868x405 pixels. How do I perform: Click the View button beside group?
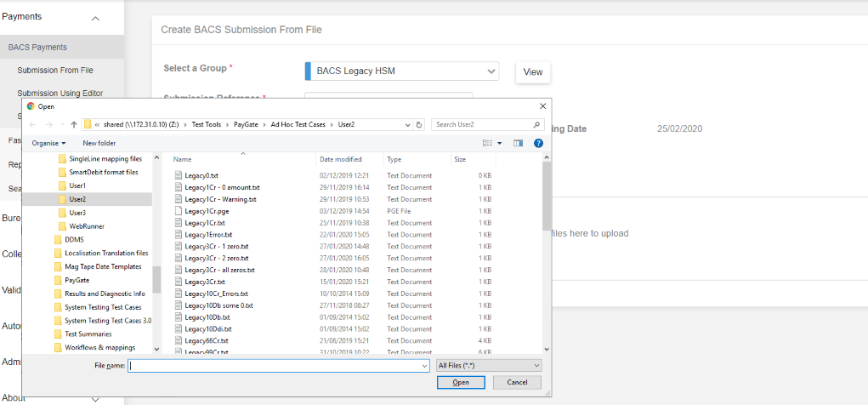pos(533,72)
